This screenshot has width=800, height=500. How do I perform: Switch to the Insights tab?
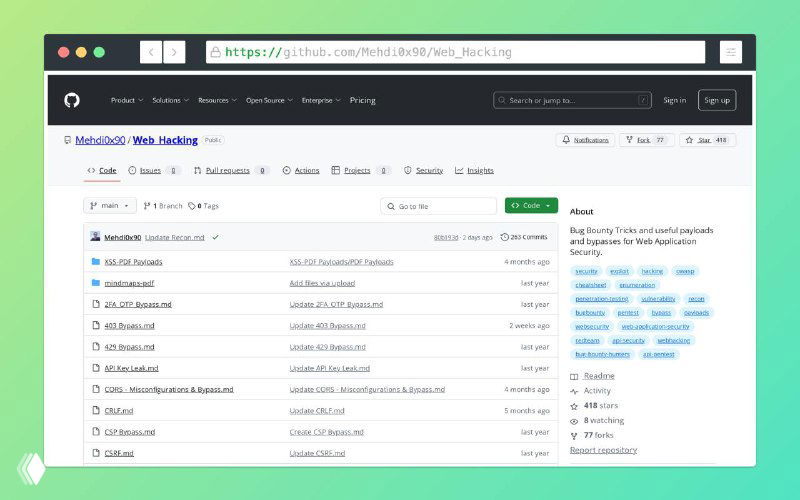[474, 170]
